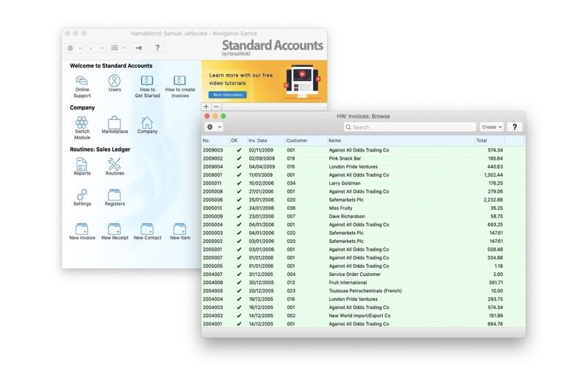
Task: Click the More information button on banner
Action: 228,95
